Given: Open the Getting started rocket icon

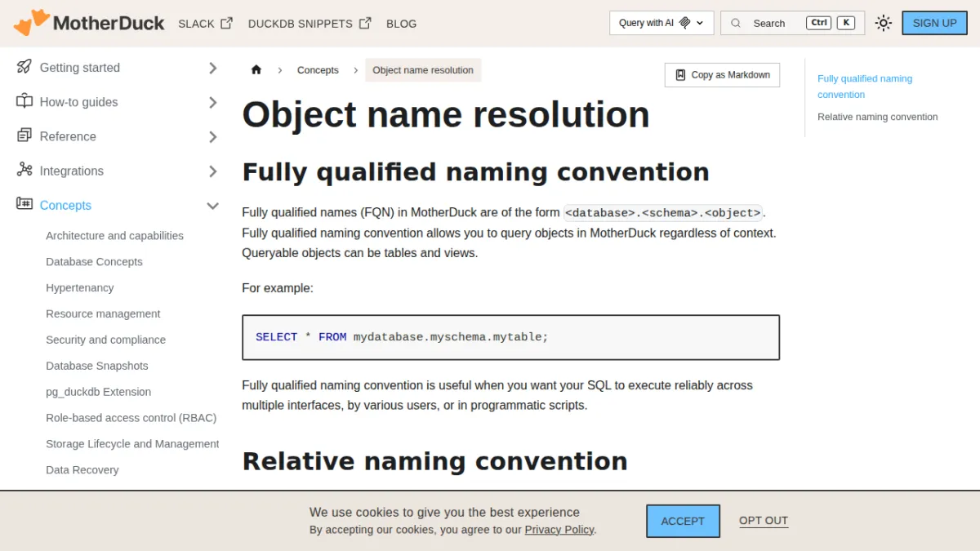Looking at the screenshot, I should click(24, 67).
